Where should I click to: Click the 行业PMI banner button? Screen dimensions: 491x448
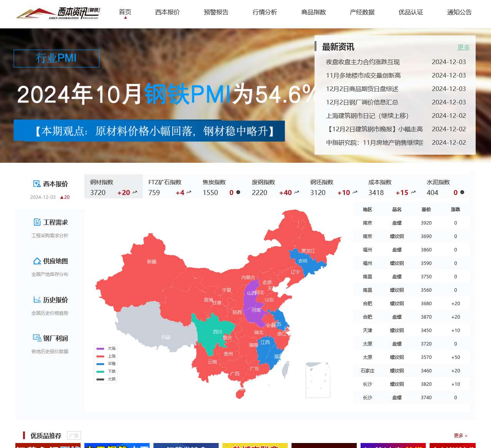point(56,58)
